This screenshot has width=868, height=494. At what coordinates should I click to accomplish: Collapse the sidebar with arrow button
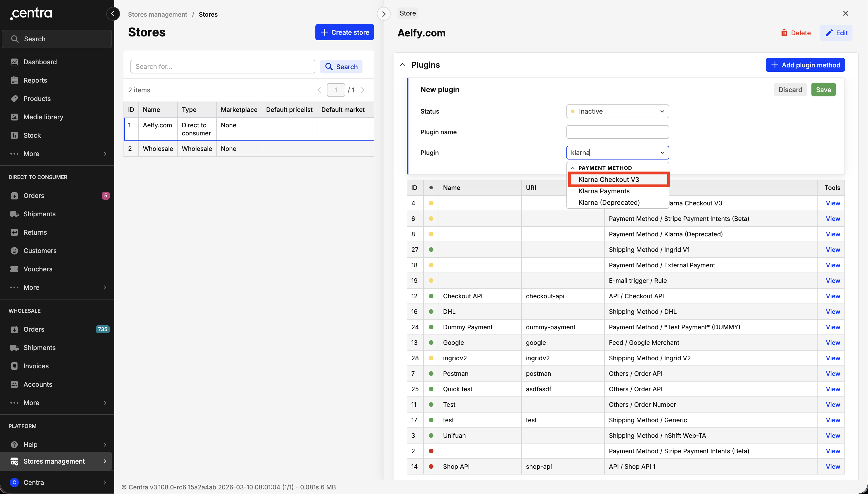(x=113, y=13)
